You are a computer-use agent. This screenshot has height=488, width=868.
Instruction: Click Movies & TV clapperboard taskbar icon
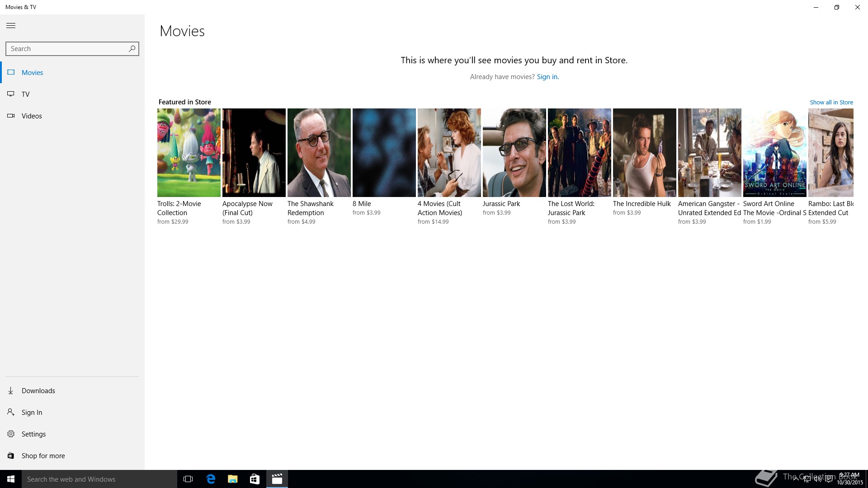[277, 479]
